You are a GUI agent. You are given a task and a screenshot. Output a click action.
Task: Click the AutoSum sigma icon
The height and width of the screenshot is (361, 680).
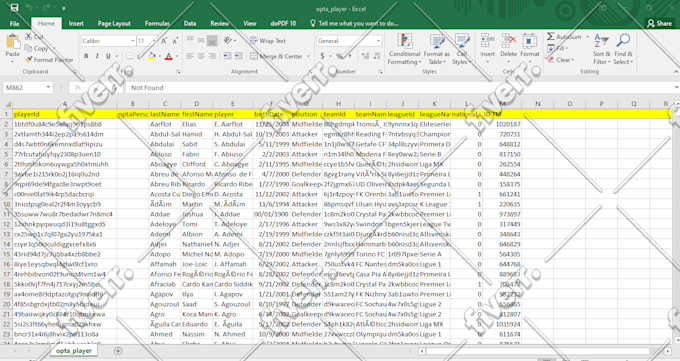tap(550, 36)
